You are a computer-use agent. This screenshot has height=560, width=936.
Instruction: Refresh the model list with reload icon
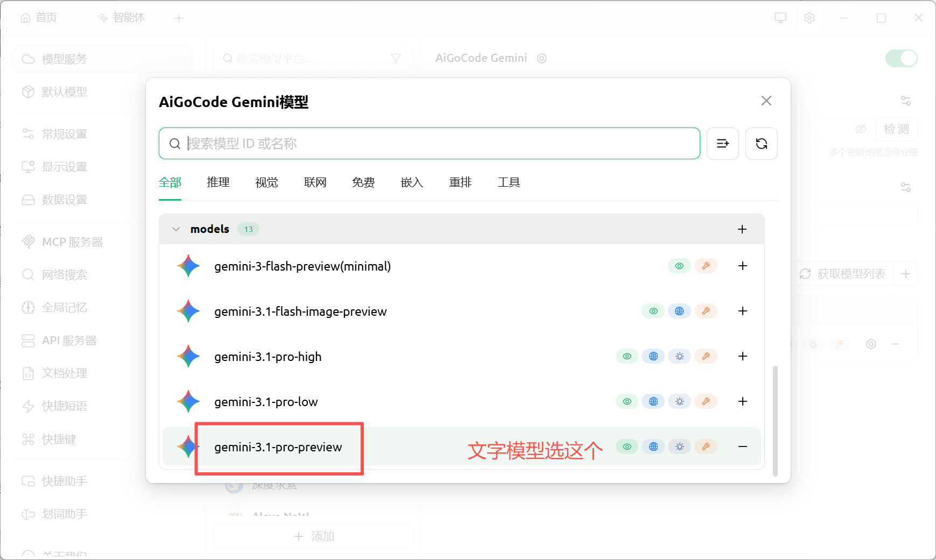point(762,144)
